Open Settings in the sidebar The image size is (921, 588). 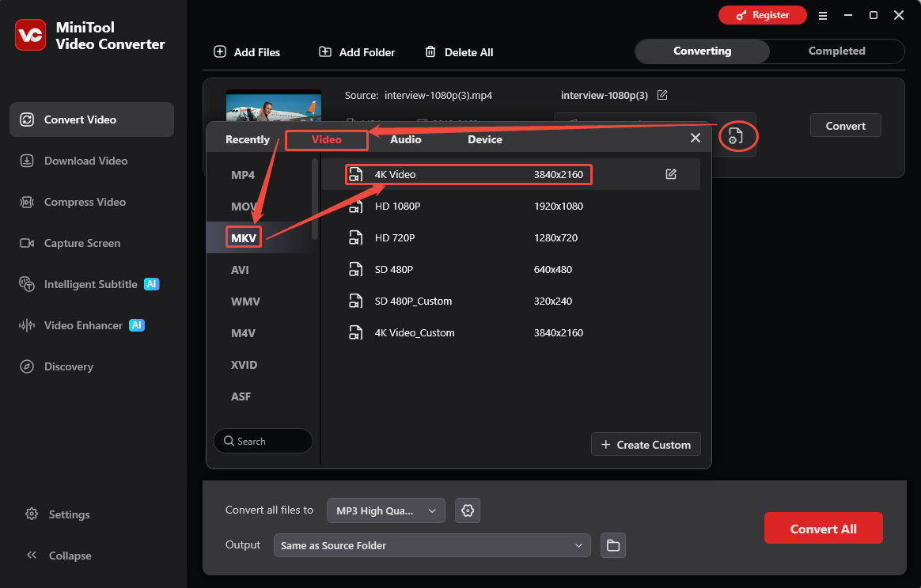(58, 514)
